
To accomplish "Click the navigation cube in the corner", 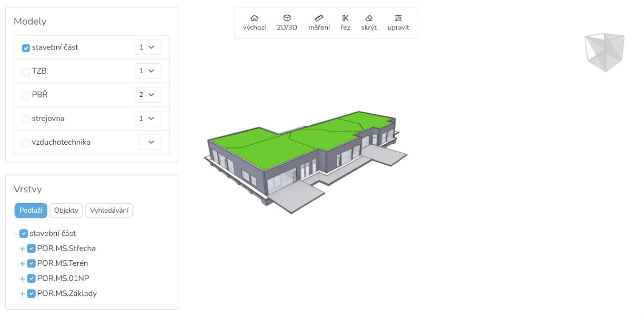I will [605, 52].
